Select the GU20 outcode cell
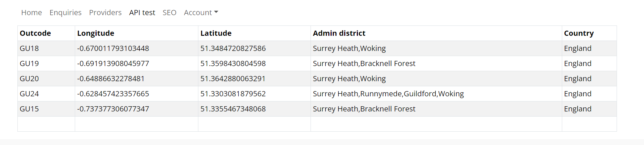The height and width of the screenshot is (145, 644). [46, 79]
